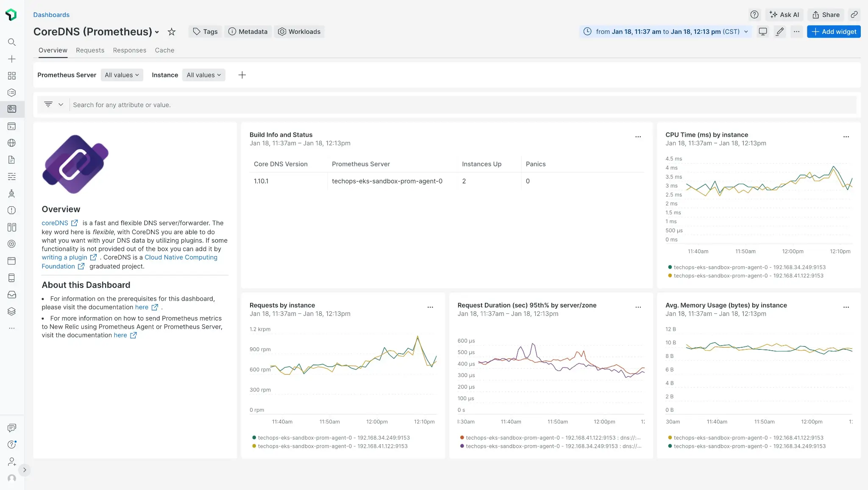Toggle the edit dashboard pencil icon
Image resolution: width=868 pixels, height=490 pixels.
point(780,32)
